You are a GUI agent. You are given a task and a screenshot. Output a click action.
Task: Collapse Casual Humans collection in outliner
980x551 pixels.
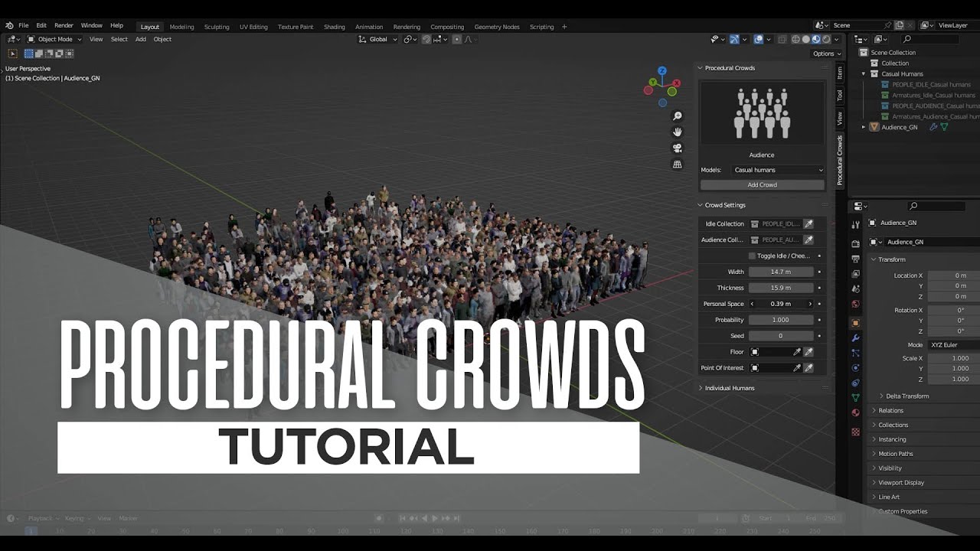click(x=864, y=74)
